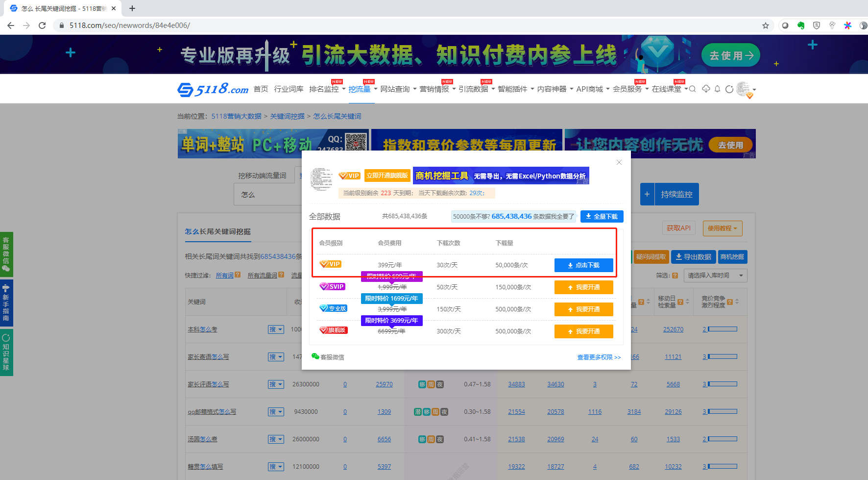Click the 专业版 diamond badge

click(x=333, y=308)
